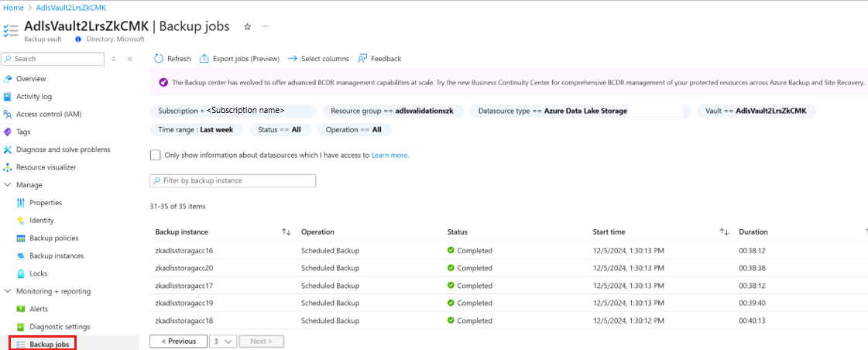Click the Status column header
868x350 pixels.
point(458,232)
